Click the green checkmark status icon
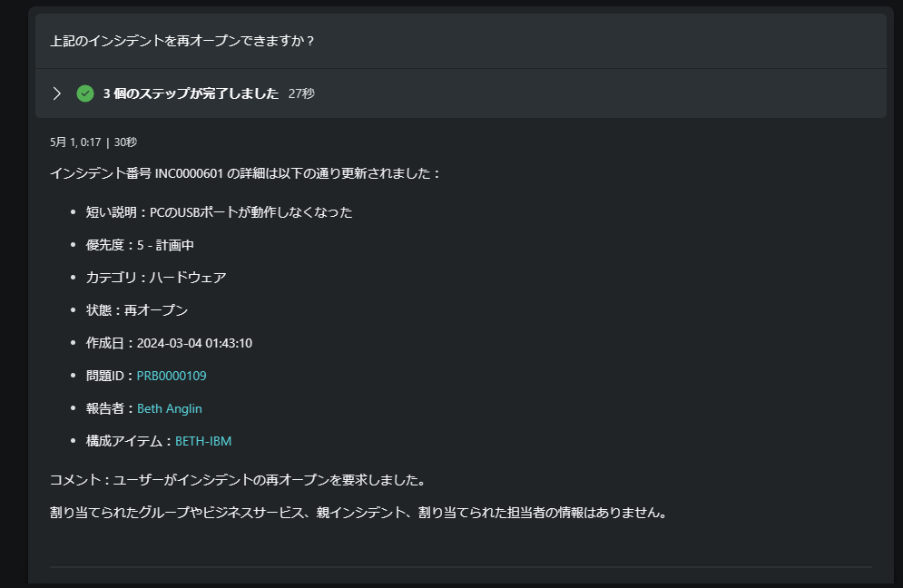 (85, 93)
